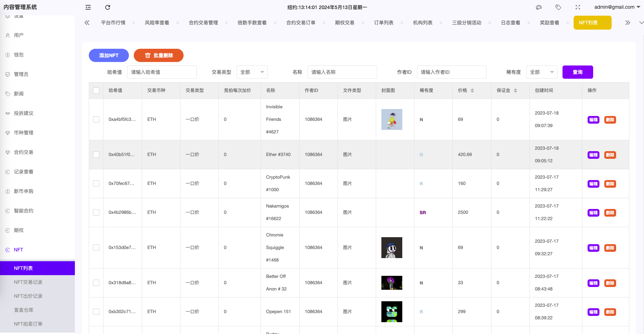Open the theme palette icon
The height and width of the screenshot is (334, 644).
click(539, 7)
